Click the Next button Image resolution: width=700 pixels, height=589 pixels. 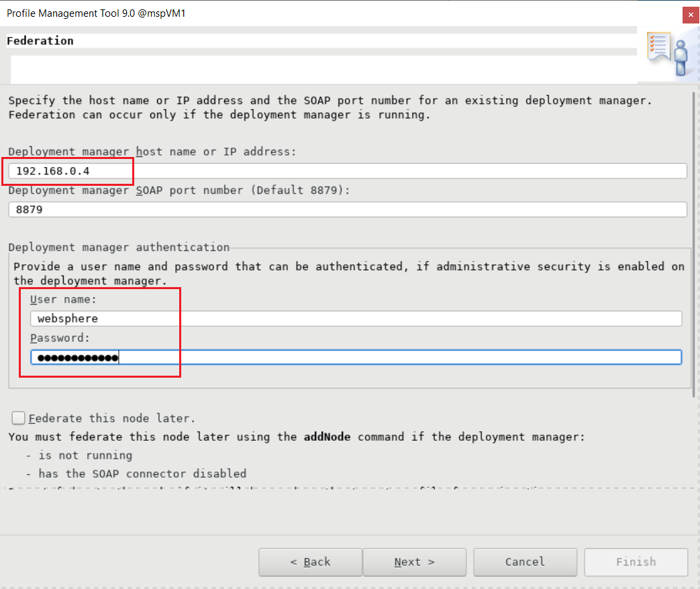pyautogui.click(x=414, y=562)
